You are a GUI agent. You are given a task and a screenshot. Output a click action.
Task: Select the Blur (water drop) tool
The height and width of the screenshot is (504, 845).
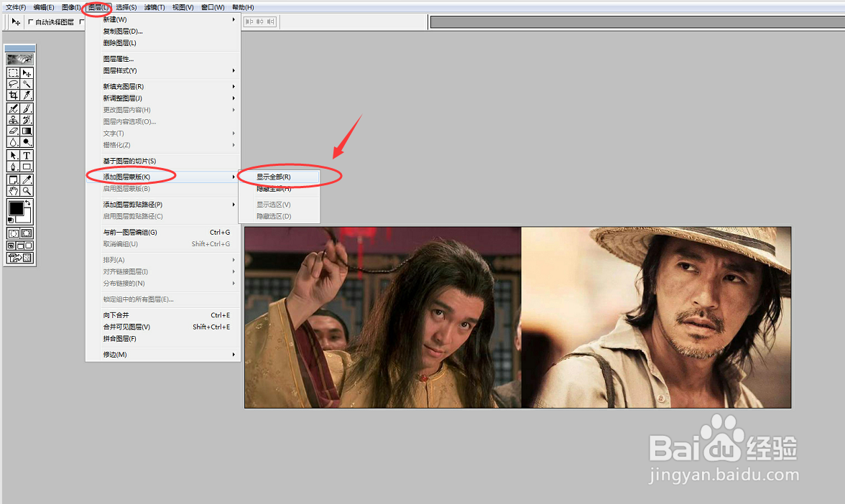pyautogui.click(x=13, y=142)
